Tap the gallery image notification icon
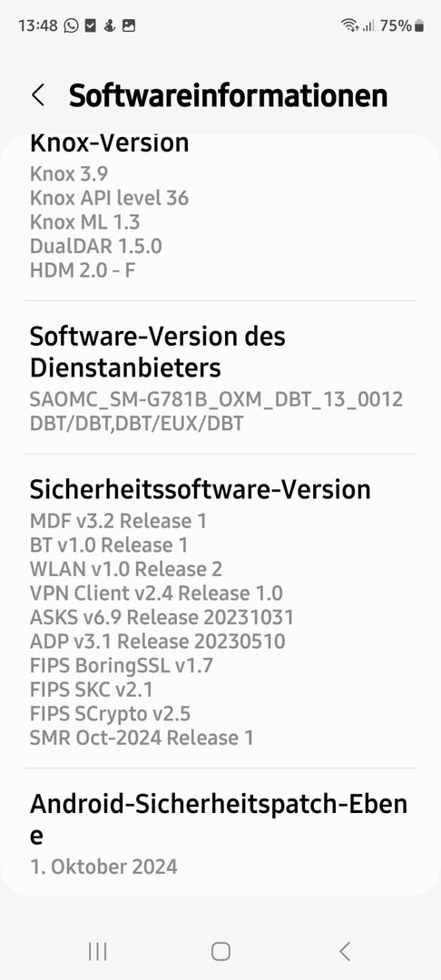The image size is (441, 980). click(x=129, y=25)
